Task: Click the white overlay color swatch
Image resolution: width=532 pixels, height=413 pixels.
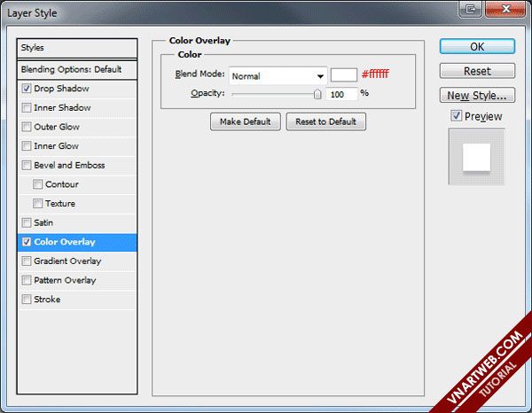Action: pyautogui.click(x=343, y=75)
